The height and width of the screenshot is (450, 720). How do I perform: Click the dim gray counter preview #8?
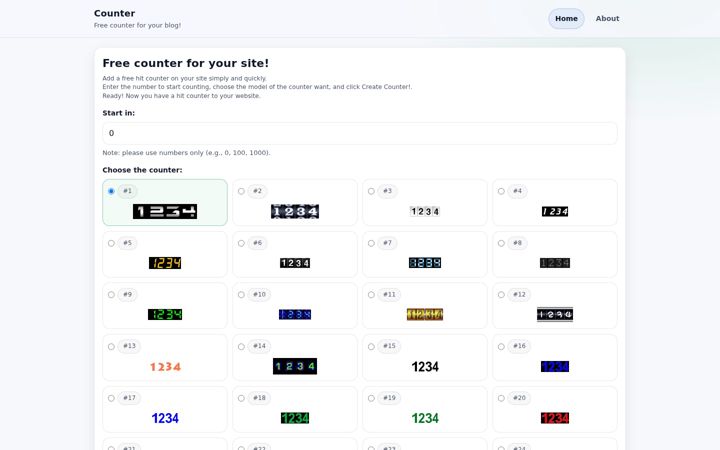tap(555, 263)
